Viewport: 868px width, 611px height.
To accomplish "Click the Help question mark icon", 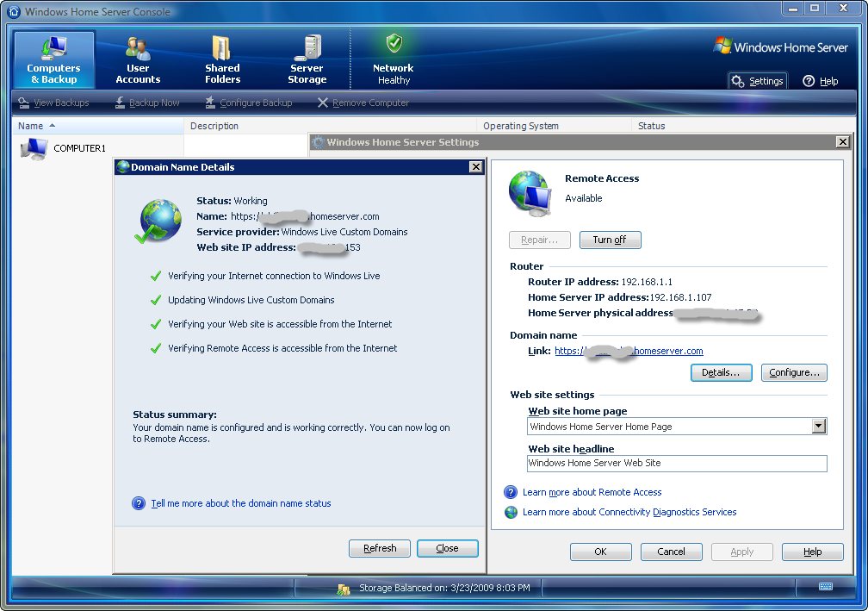I will tap(809, 81).
